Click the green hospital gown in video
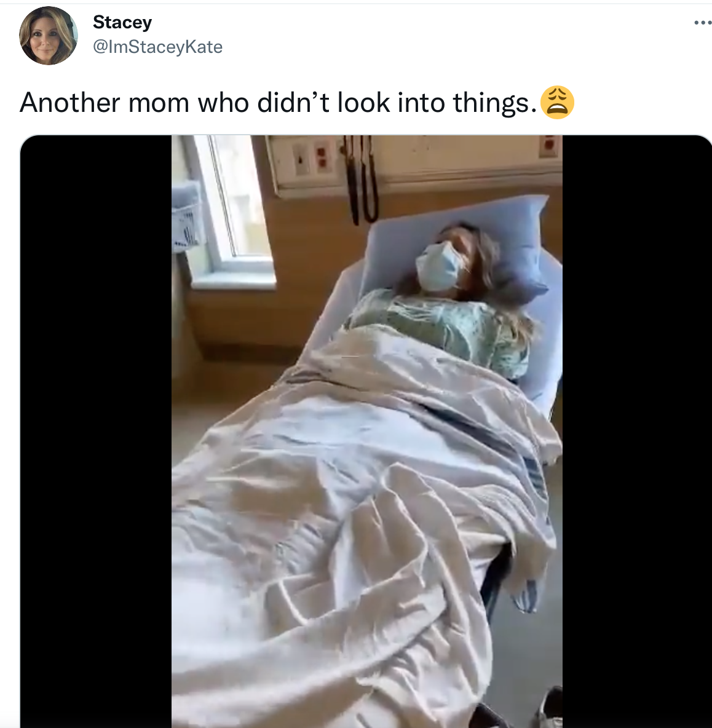 click(x=438, y=329)
